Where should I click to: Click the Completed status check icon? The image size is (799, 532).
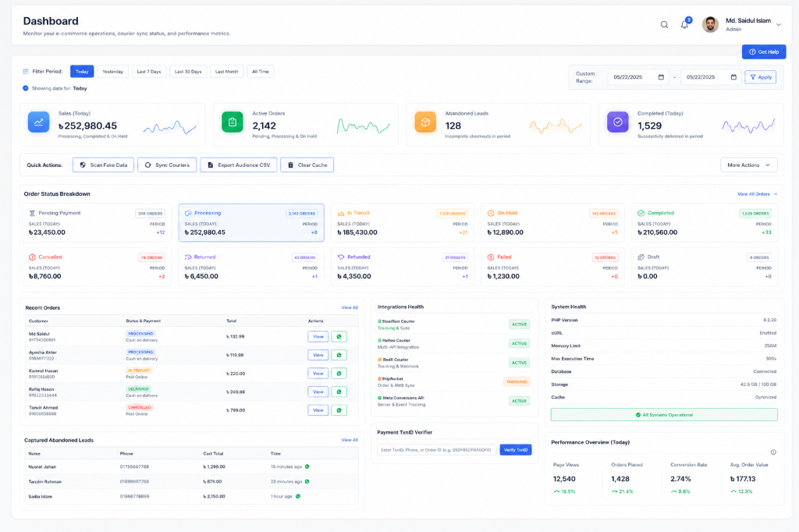641,213
